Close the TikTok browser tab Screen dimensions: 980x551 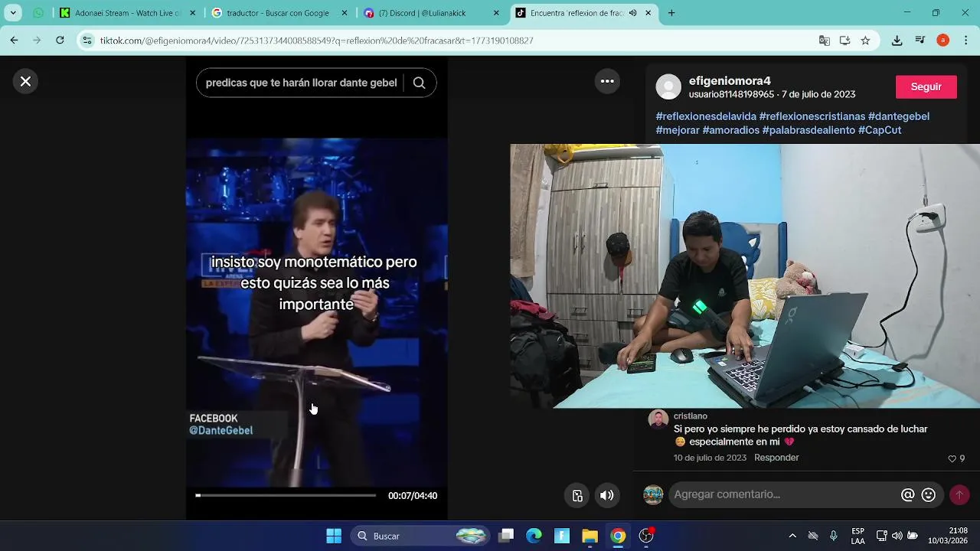pos(648,13)
